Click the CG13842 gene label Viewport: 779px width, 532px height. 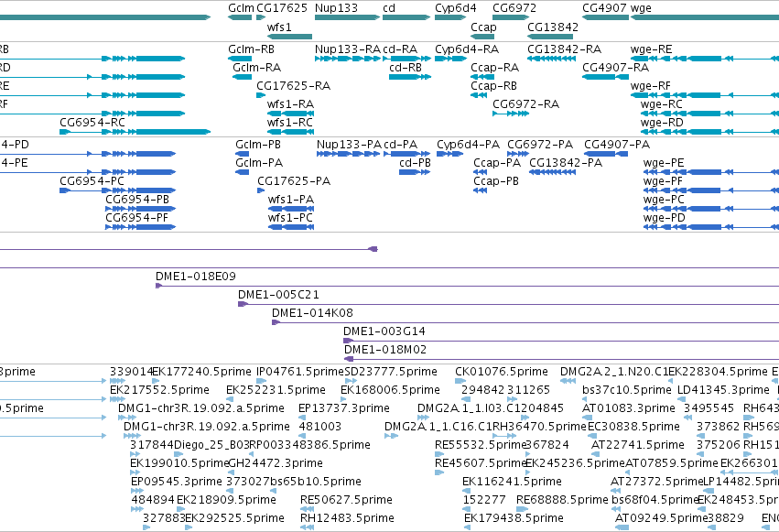pos(553,27)
